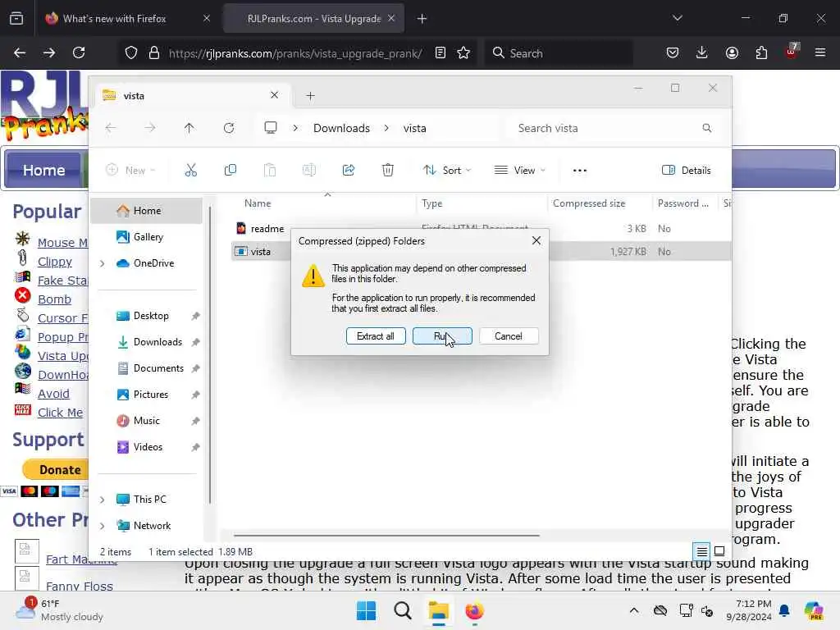
Task: Sort by the Type column header
Action: 431,203
